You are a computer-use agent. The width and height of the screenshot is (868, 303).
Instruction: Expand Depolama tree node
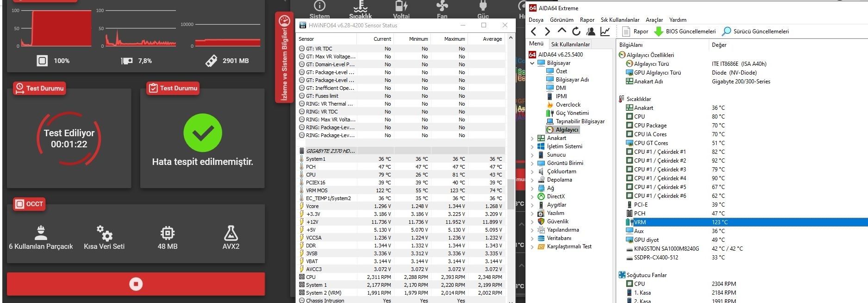(532, 180)
